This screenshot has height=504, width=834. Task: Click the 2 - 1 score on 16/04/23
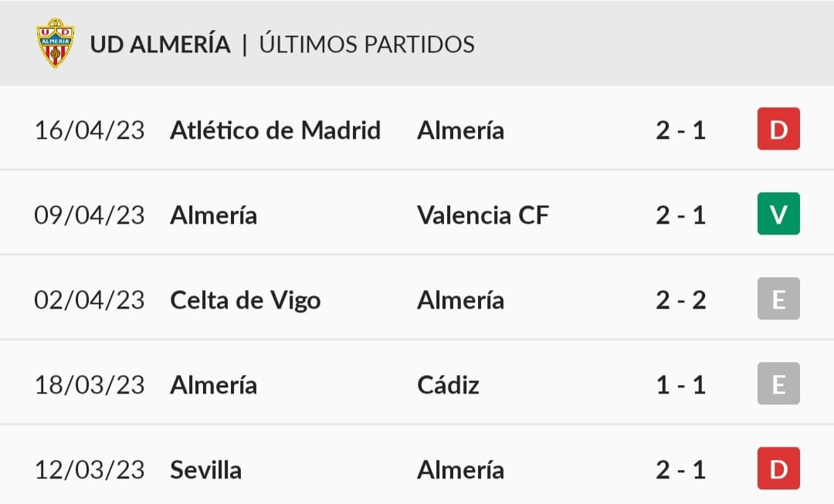coord(681,130)
